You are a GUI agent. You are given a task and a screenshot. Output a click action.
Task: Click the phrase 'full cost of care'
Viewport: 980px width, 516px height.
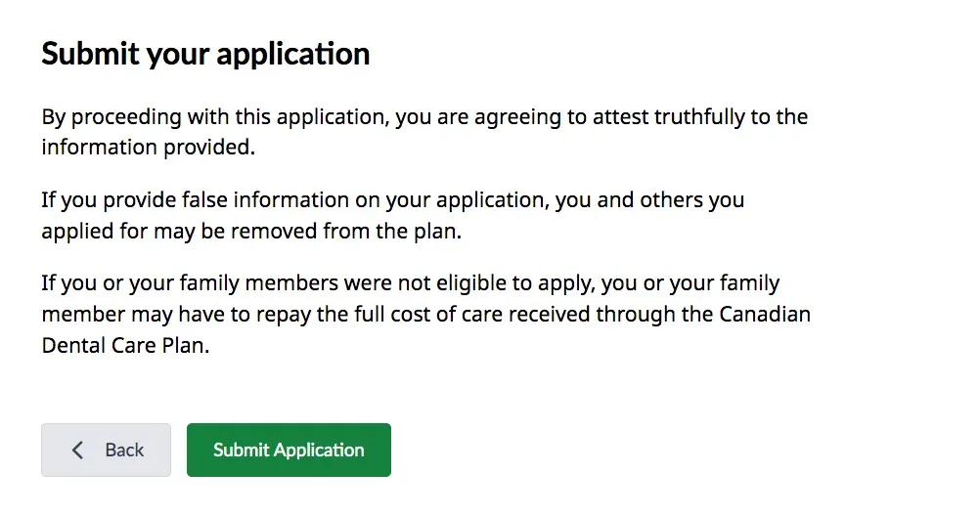[498, 315]
